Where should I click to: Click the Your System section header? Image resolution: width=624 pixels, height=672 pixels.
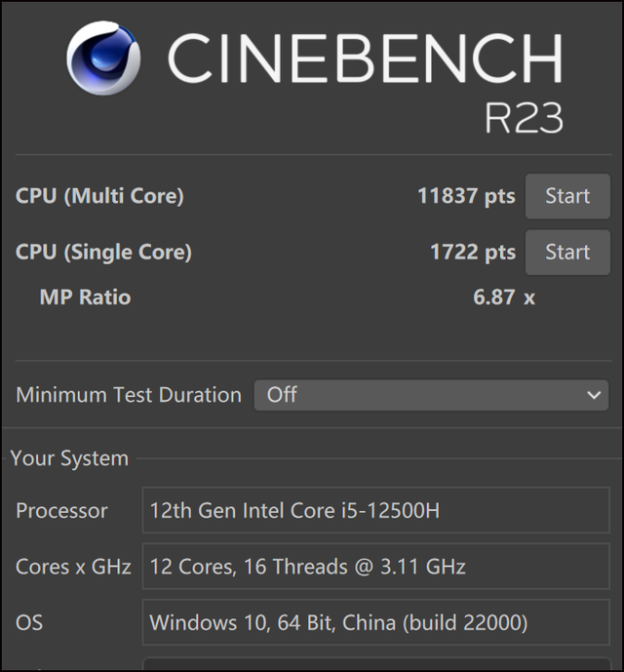69,458
